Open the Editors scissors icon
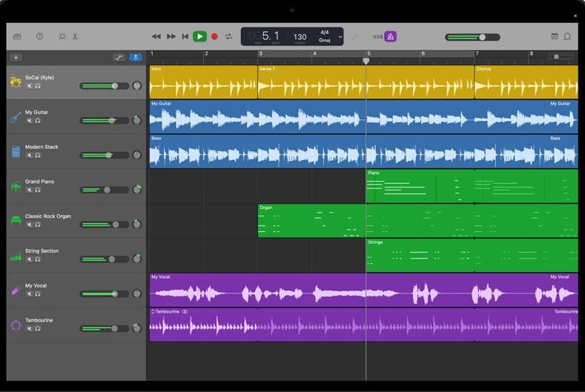This screenshot has width=585, height=392. (75, 36)
